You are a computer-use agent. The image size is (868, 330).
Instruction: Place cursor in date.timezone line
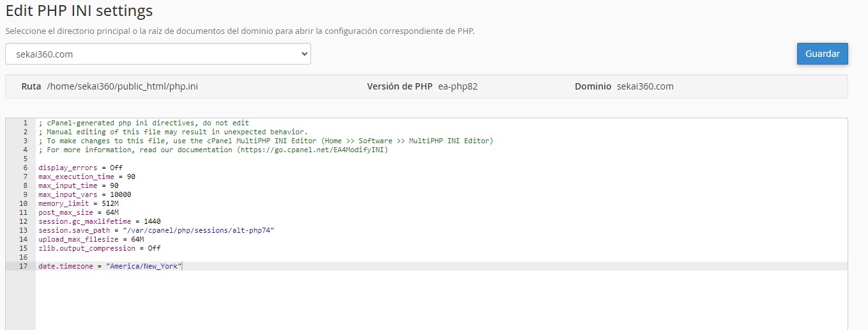tap(110, 266)
